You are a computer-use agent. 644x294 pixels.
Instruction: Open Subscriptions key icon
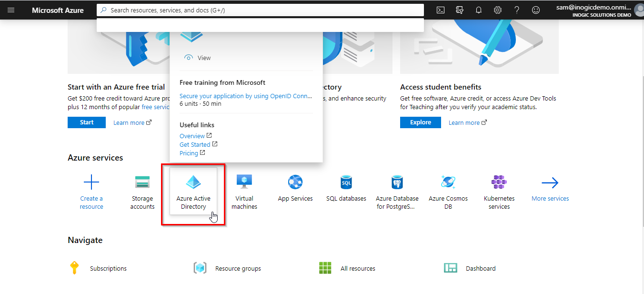tap(74, 268)
